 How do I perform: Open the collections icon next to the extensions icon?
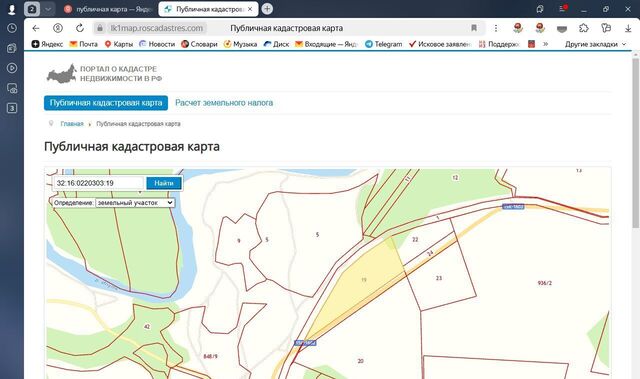pyautogui.click(x=606, y=28)
